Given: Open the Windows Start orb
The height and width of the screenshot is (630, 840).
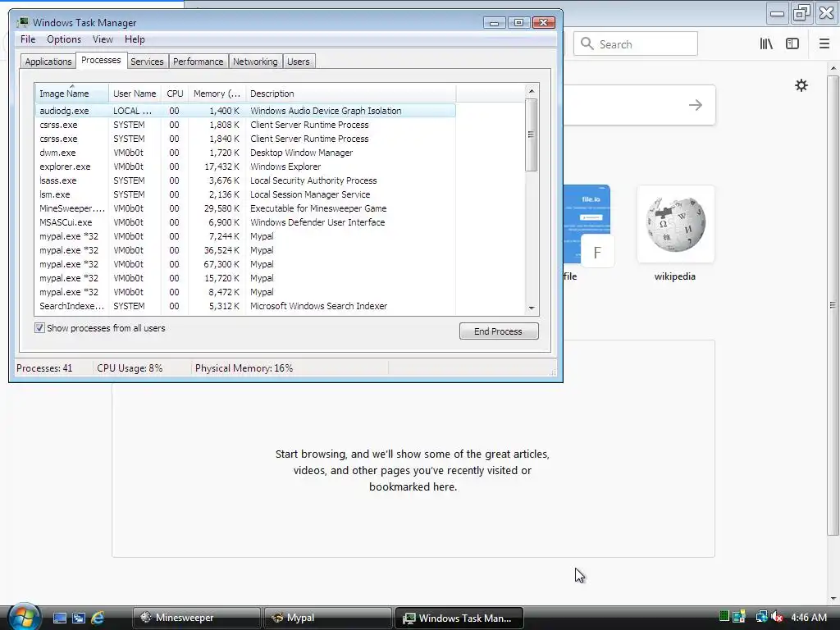Looking at the screenshot, I should tap(25, 616).
